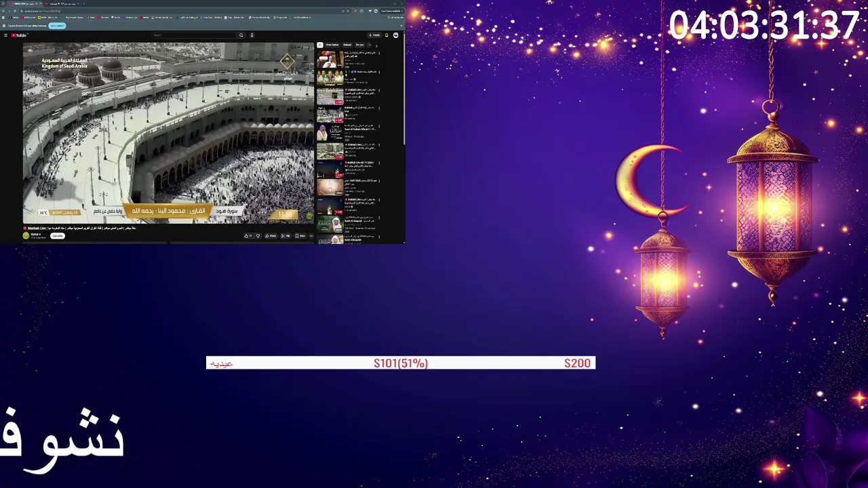
Task: Bookmark this page with star icon
Action: point(348,11)
